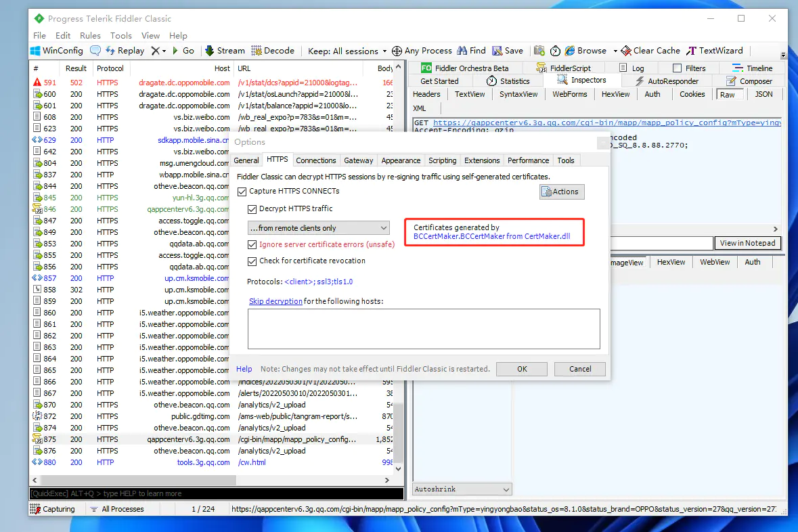Open the Keep: All sessions dropdown

[x=347, y=51]
